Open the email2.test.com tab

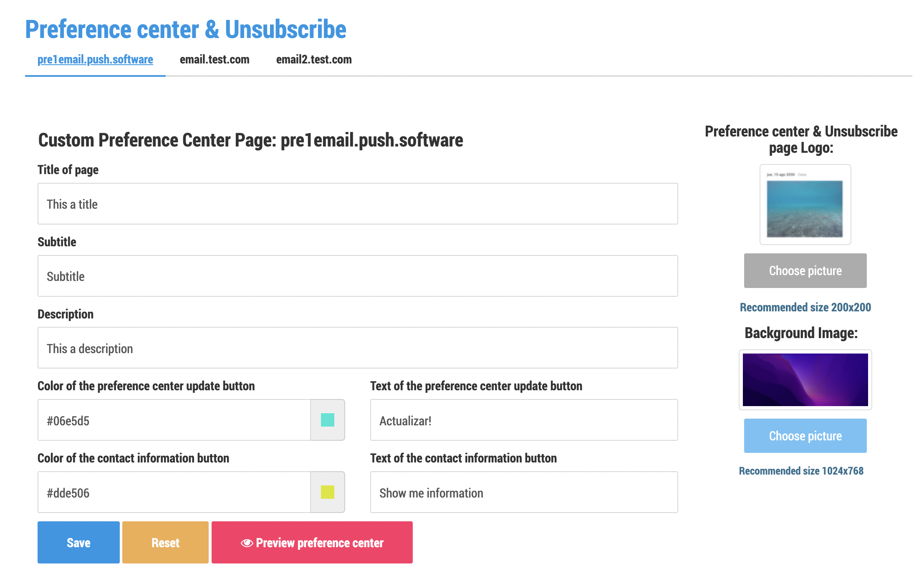[x=314, y=60]
